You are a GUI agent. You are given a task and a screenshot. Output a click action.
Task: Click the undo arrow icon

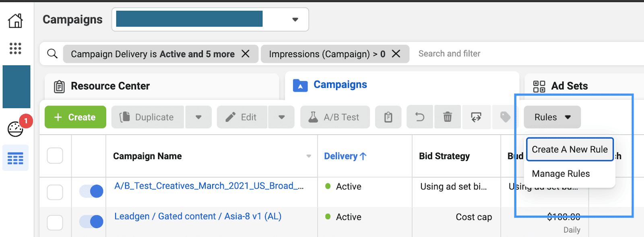coord(420,117)
